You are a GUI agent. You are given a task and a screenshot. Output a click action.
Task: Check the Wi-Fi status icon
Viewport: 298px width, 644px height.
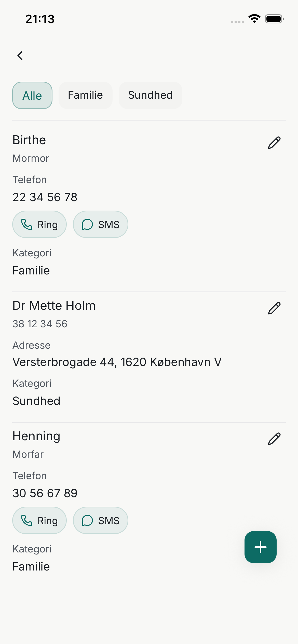click(254, 19)
